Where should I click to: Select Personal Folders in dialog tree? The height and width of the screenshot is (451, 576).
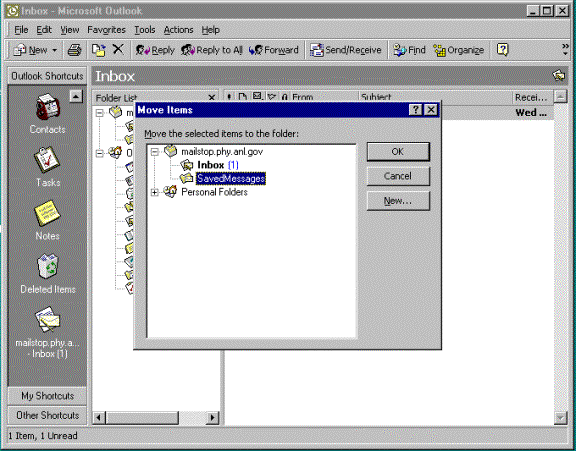[214, 192]
